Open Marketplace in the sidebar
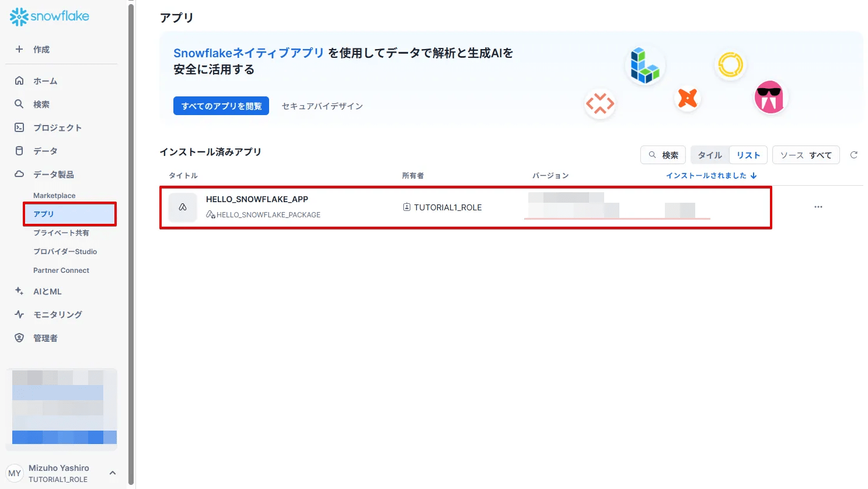The width and height of the screenshot is (868, 489). coord(54,195)
